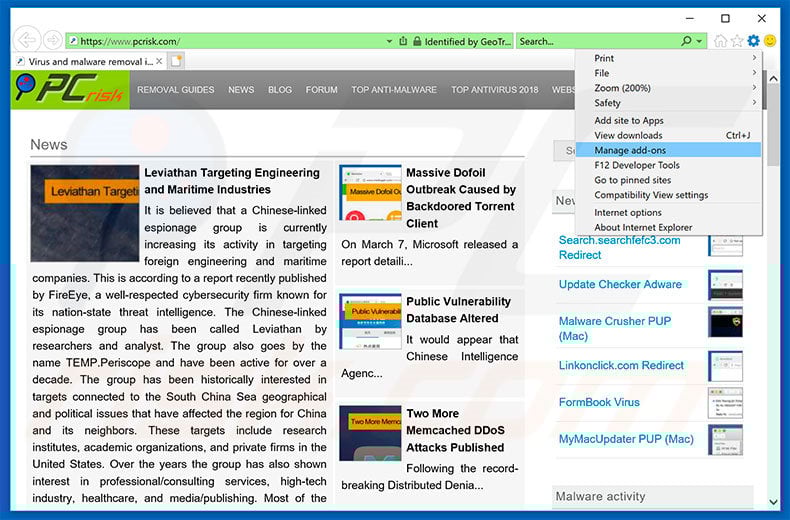
Task: Open MyMacUpdater PUP (Mac) link
Action: [626, 439]
